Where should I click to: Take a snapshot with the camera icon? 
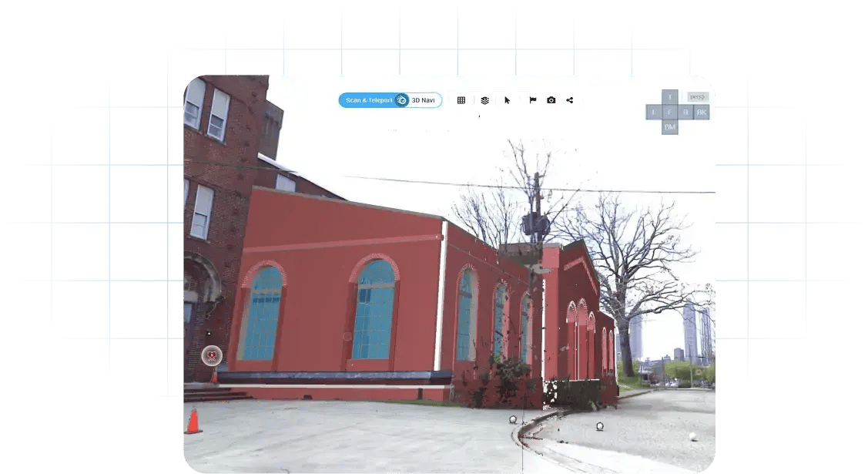551,100
